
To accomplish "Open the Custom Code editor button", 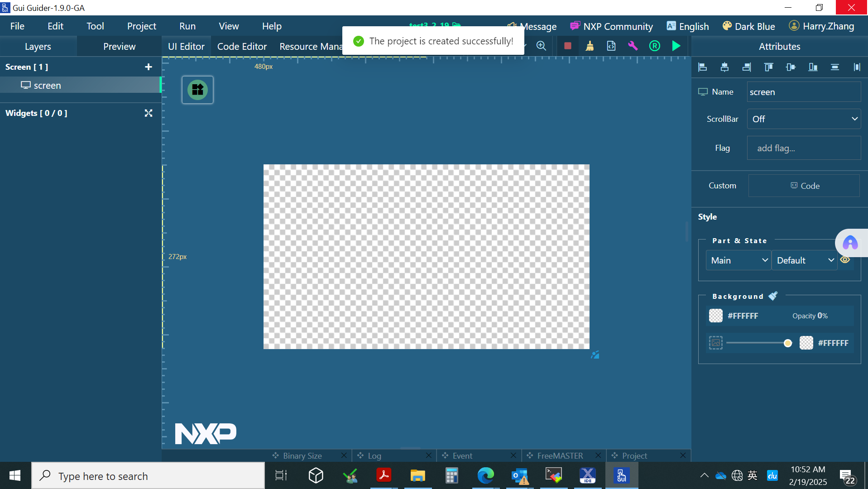I will pyautogui.click(x=804, y=186).
